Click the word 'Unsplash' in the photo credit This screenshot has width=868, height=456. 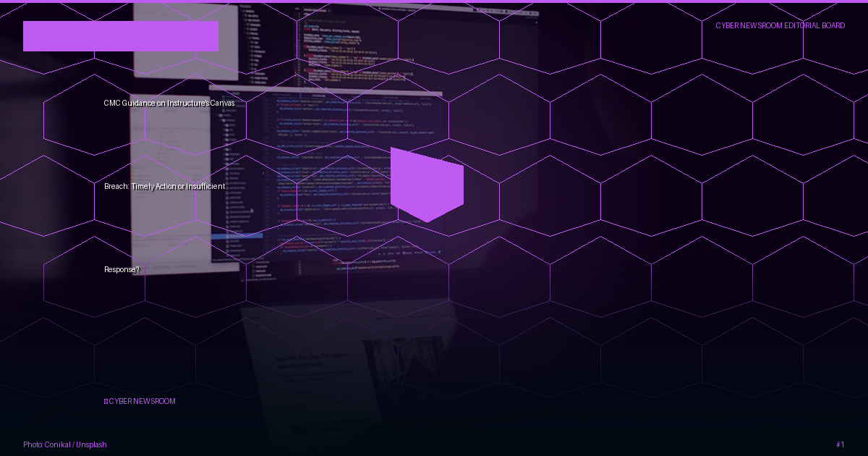pyautogui.click(x=92, y=444)
